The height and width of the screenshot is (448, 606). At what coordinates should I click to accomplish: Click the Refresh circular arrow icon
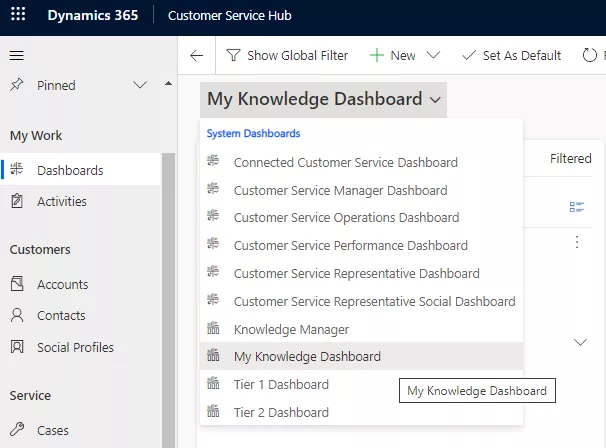pos(589,55)
